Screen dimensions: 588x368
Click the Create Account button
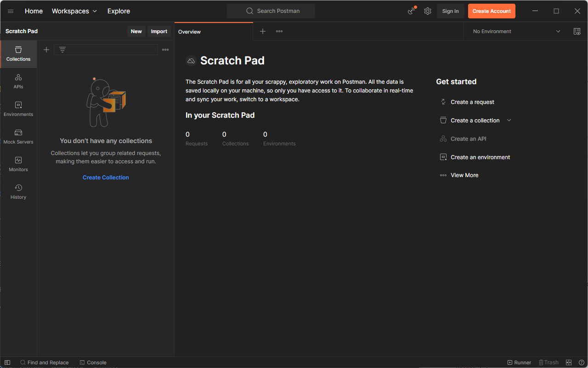pyautogui.click(x=492, y=11)
